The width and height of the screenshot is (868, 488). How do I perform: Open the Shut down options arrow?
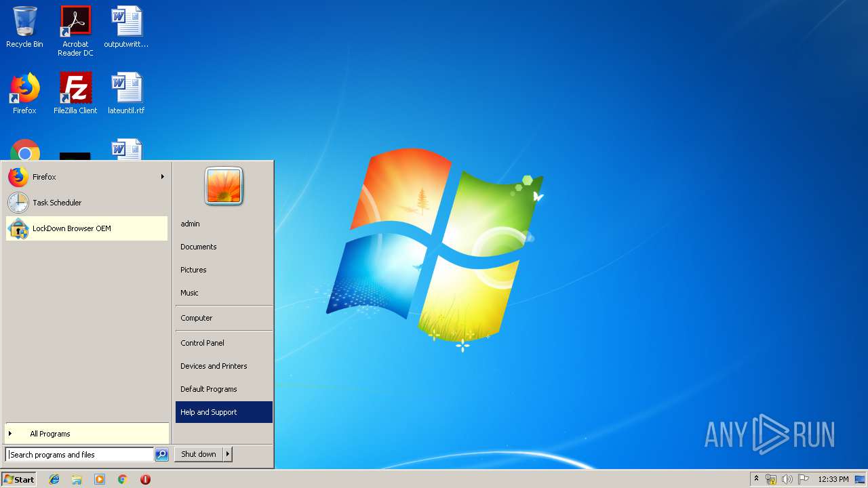(x=228, y=454)
